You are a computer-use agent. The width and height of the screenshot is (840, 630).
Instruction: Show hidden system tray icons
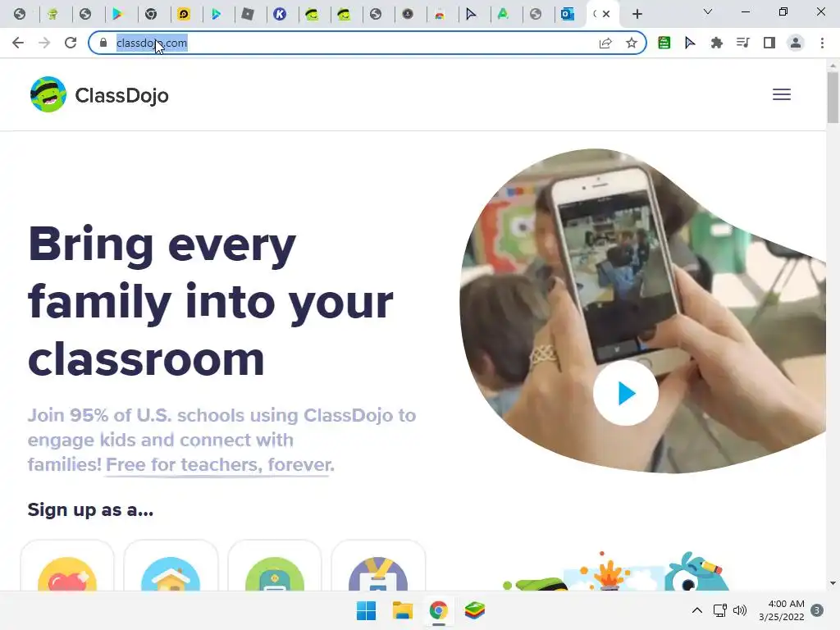697,610
